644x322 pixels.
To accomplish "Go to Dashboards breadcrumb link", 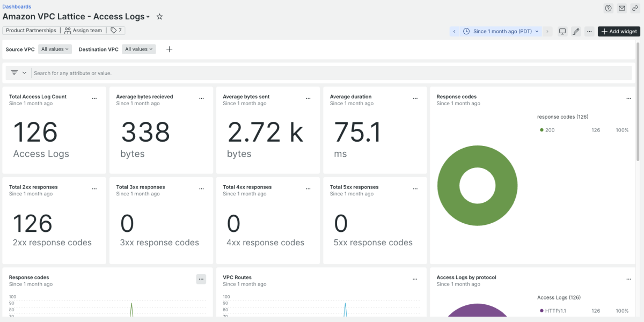I will click(17, 6).
